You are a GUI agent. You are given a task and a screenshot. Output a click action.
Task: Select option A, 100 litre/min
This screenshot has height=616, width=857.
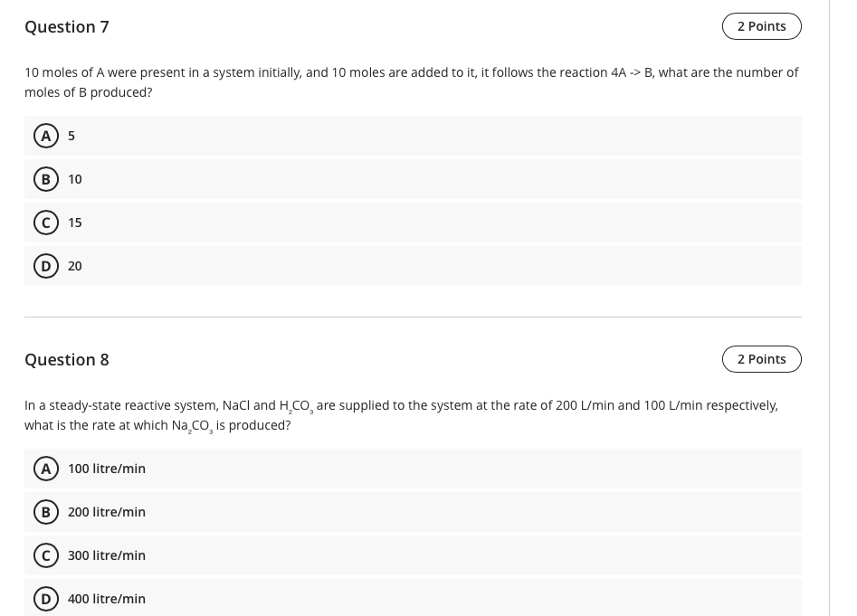coord(46,469)
